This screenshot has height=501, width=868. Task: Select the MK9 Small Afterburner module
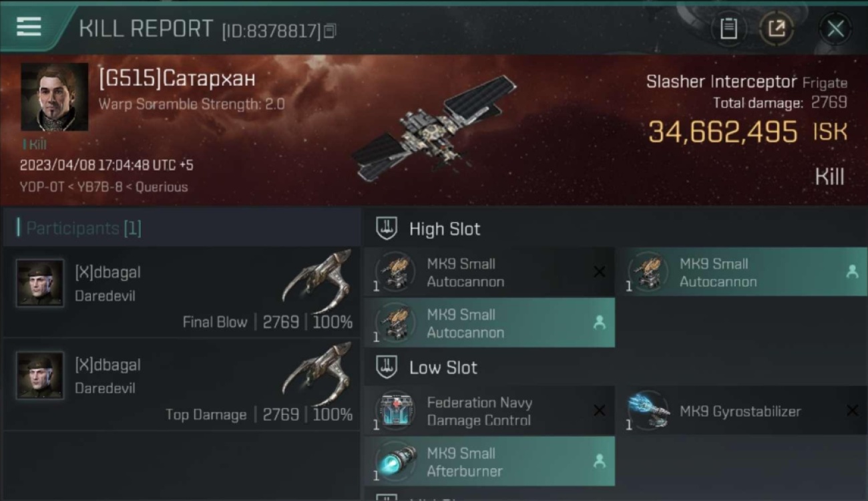(489, 462)
